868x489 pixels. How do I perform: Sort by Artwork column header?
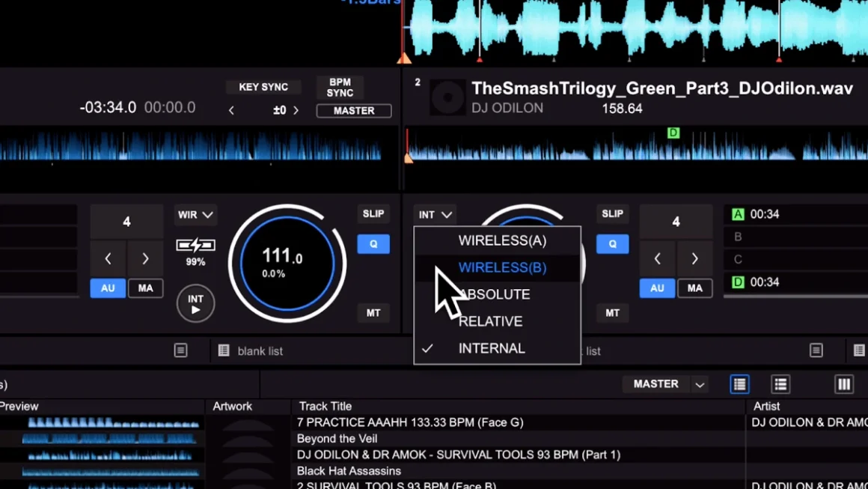click(232, 406)
